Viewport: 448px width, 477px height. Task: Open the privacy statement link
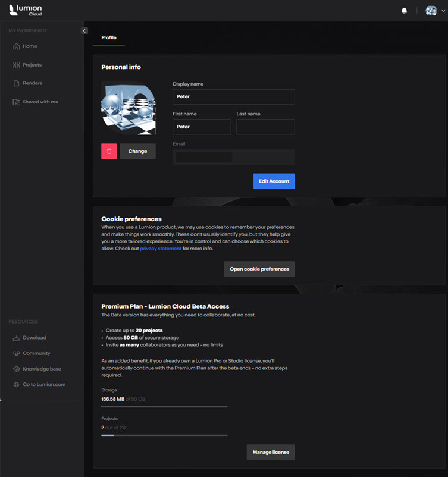(x=160, y=249)
